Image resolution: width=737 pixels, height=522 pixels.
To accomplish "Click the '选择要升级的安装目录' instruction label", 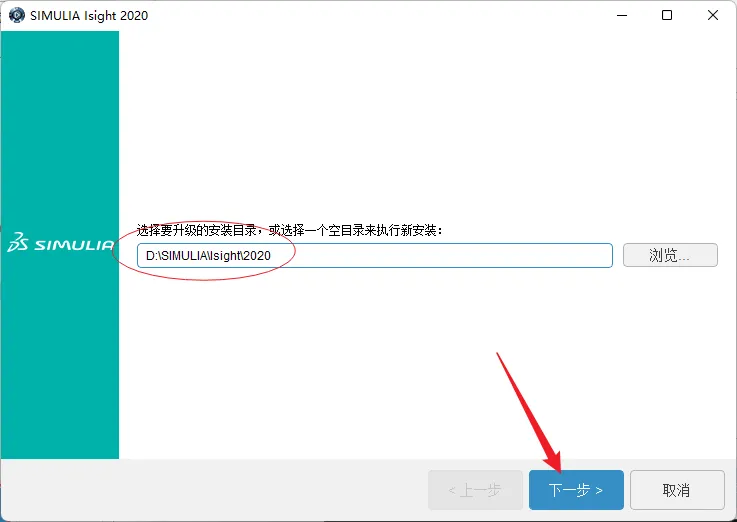I will click(290, 230).
